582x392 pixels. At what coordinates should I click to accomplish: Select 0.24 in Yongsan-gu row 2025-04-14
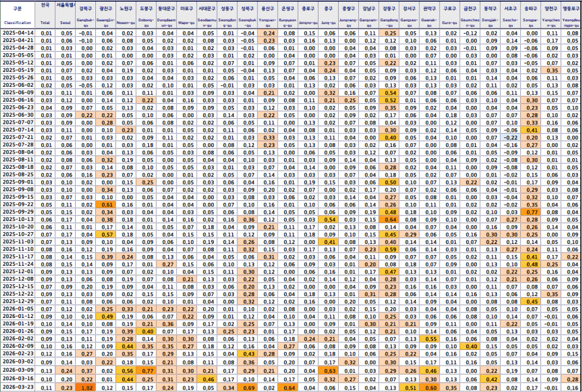click(x=267, y=33)
